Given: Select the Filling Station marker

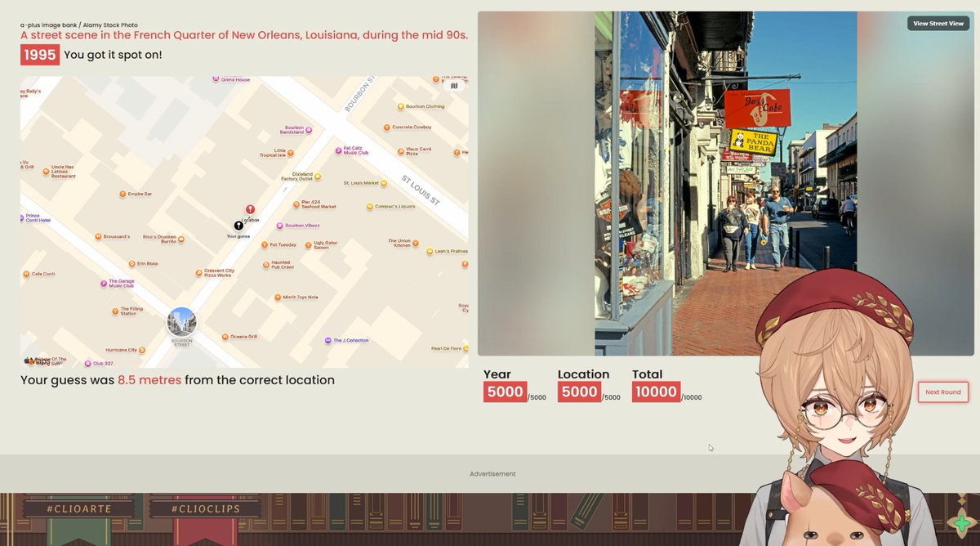Looking at the screenshot, I should tap(114, 311).
